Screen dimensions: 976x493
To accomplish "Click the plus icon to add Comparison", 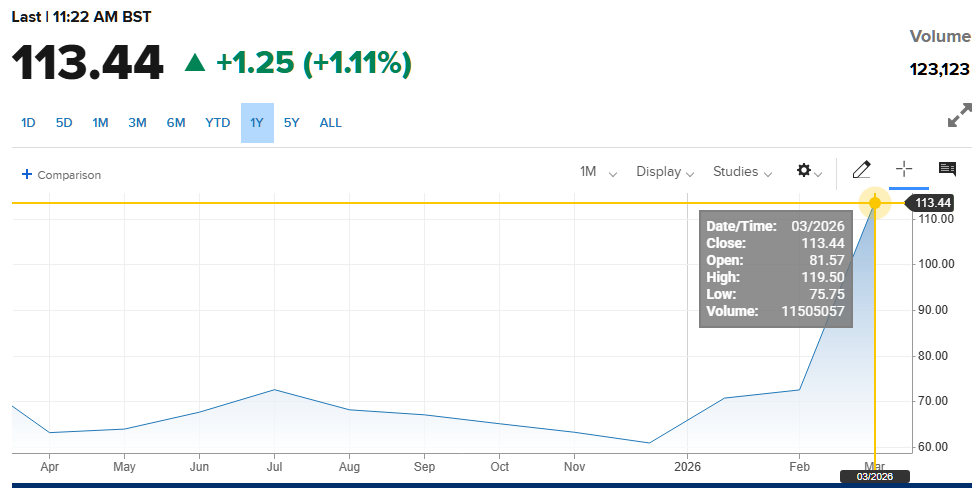I will pos(27,174).
